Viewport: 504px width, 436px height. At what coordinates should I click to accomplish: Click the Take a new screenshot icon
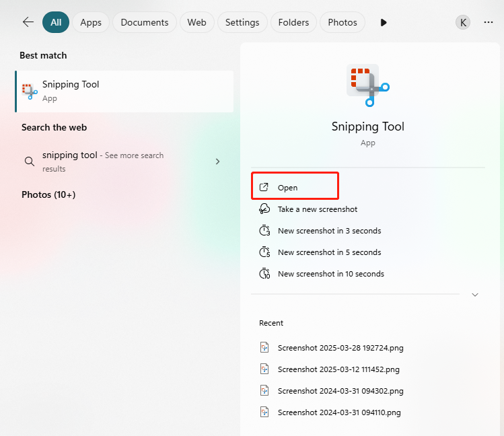tap(264, 209)
